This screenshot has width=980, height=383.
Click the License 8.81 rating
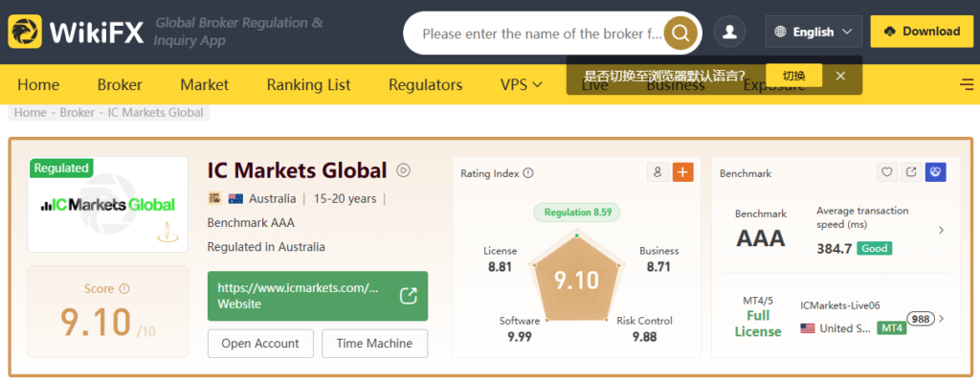tap(500, 259)
